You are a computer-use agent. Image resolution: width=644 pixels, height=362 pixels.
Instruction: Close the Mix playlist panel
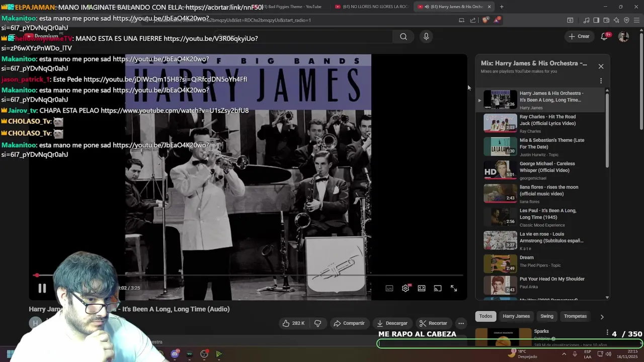click(x=601, y=66)
